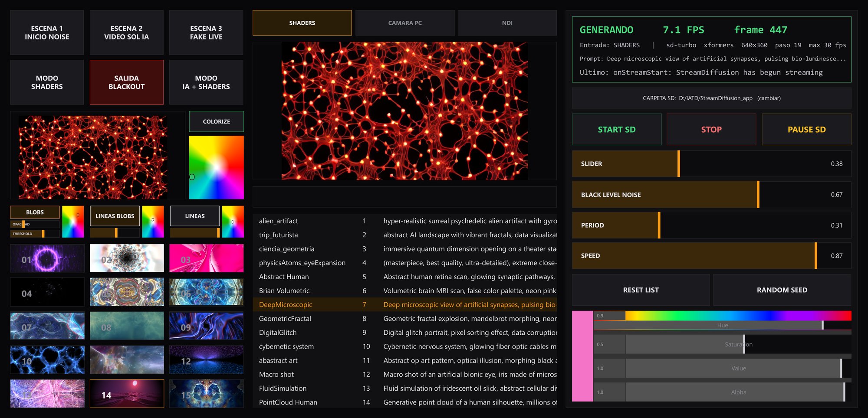Set the Hue slider
Viewport: 868px width, 418px height.
[722, 325]
